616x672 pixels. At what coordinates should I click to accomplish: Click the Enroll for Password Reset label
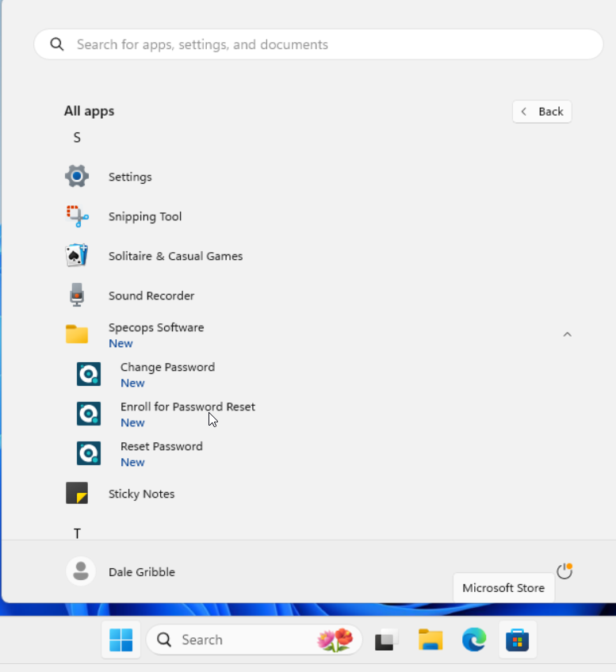(x=188, y=407)
